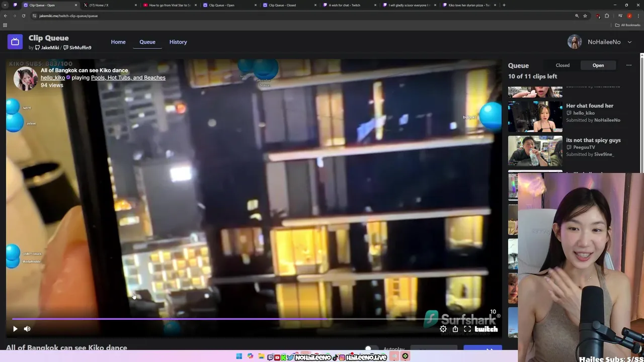The width and height of the screenshot is (644, 362).
Task: Switch to 'I will gladly scissor everyone' tab
Action: tap(408, 5)
